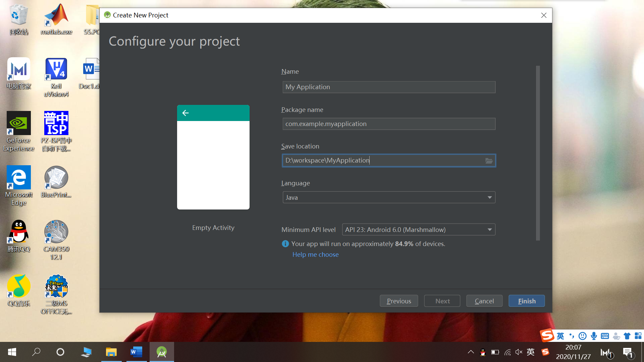Click the back arrow in Empty Activity preview
The width and height of the screenshot is (644, 362).
[185, 113]
